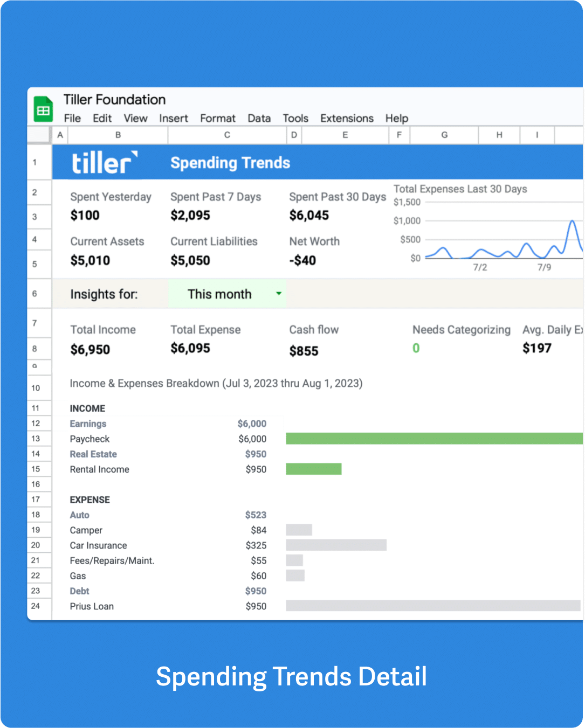Open the File menu

72,118
